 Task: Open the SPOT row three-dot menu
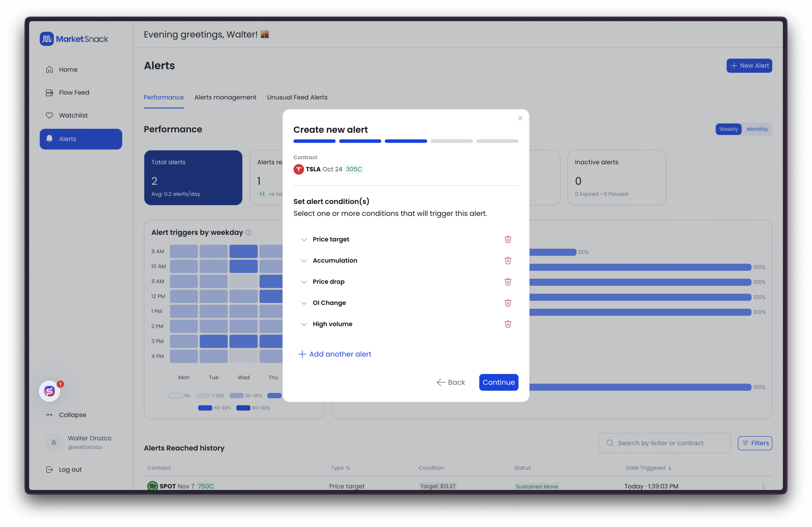pyautogui.click(x=763, y=486)
